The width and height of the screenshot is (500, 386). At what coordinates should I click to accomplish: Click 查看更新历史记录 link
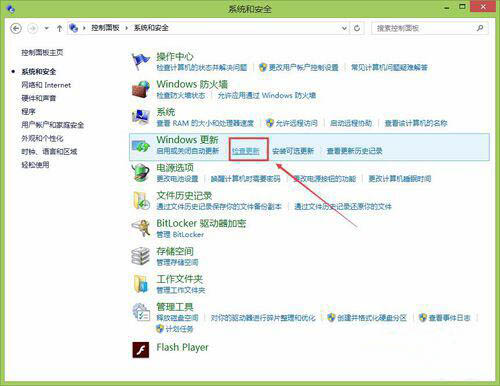point(354,151)
